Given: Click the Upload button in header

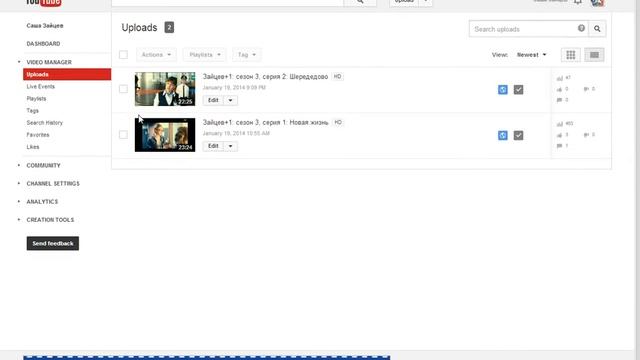Looking at the screenshot, I should click(x=404, y=2).
